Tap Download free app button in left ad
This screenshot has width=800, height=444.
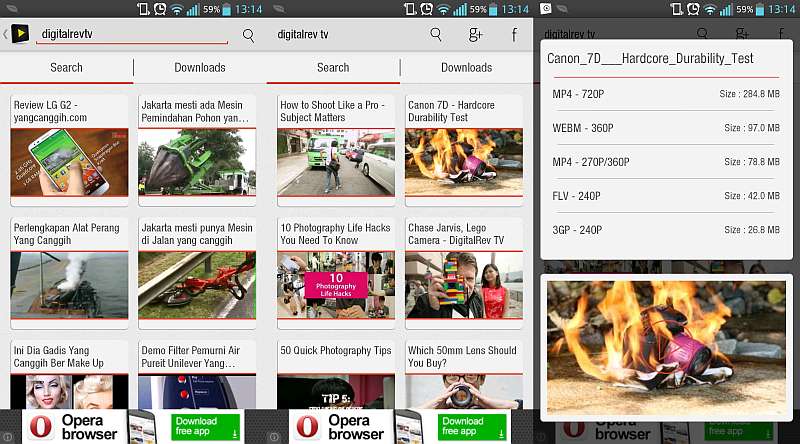pos(206,427)
